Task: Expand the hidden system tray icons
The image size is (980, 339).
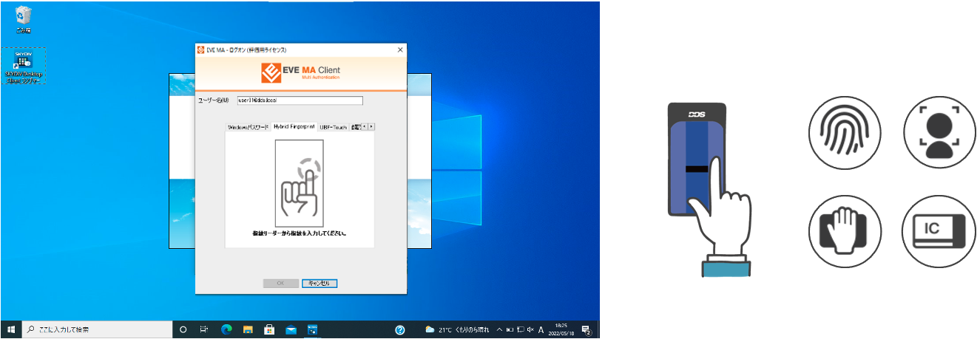Action: (499, 330)
